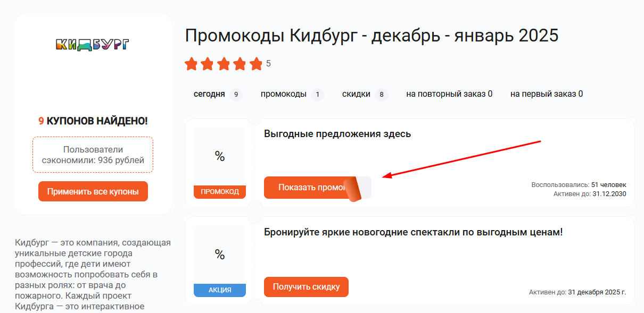Viewport: 644px width, 313px height.
Task: Click the fifth rating star
Action: tap(257, 64)
